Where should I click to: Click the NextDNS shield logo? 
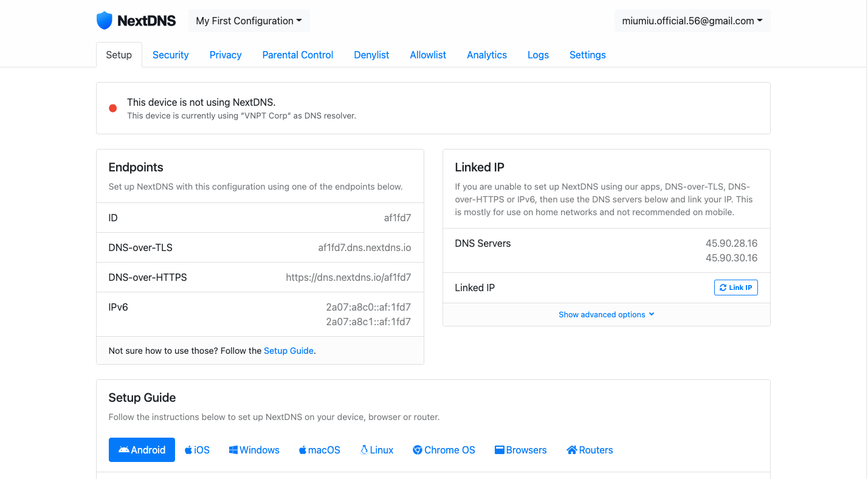[105, 21]
